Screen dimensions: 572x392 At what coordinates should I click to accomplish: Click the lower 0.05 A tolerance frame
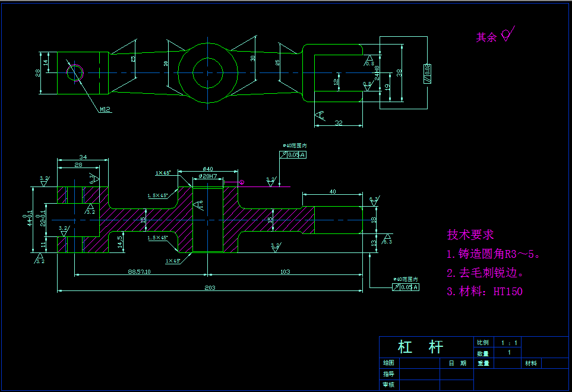pos(407,286)
